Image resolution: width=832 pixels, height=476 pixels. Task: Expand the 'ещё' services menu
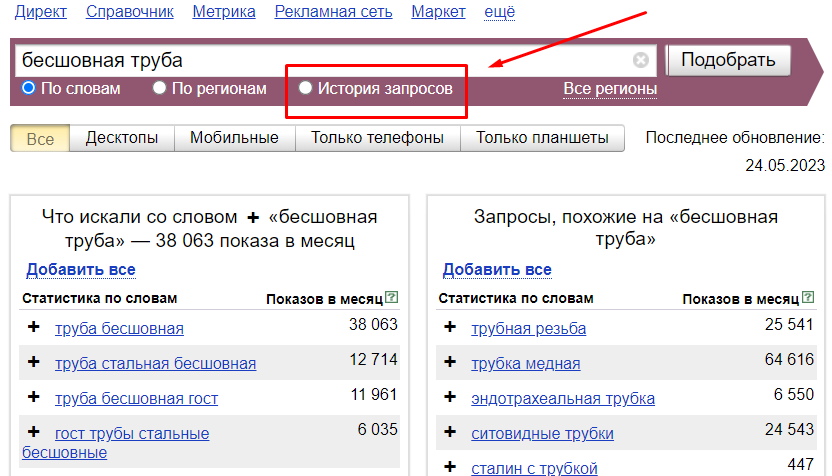499,12
